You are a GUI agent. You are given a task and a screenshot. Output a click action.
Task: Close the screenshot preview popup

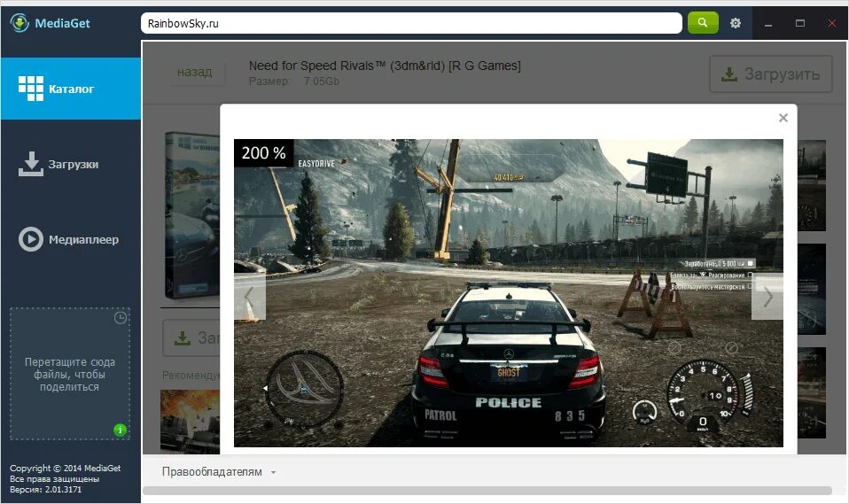783,118
